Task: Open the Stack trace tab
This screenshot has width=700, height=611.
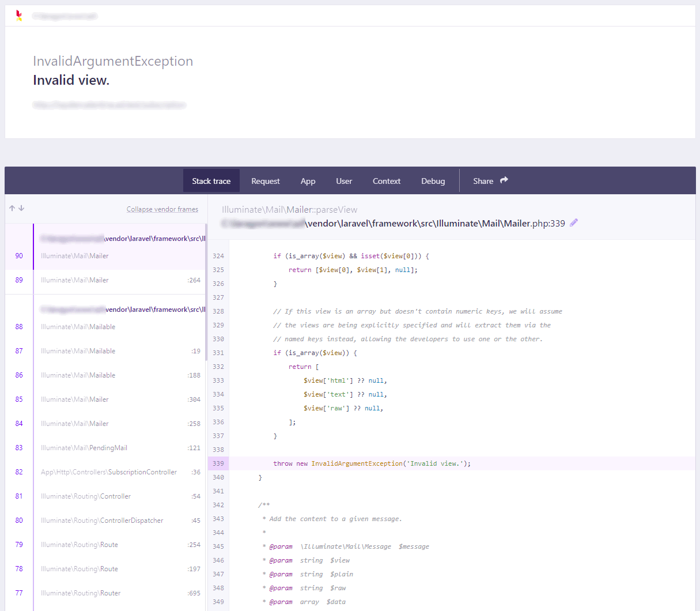Action: click(211, 181)
